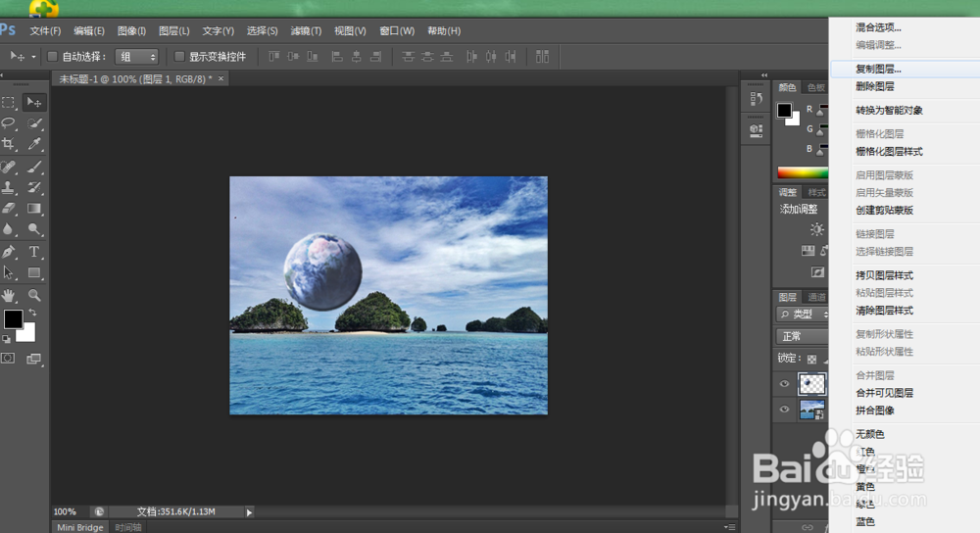Select the Crop tool
This screenshot has height=533, width=980.
[x=9, y=144]
